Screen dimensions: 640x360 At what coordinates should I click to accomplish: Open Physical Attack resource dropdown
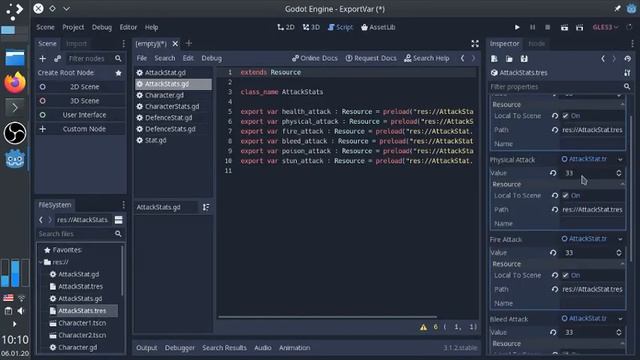tap(620, 159)
